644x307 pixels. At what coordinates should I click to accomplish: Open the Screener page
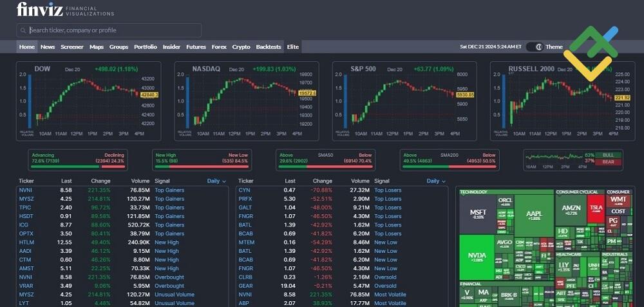pos(72,47)
